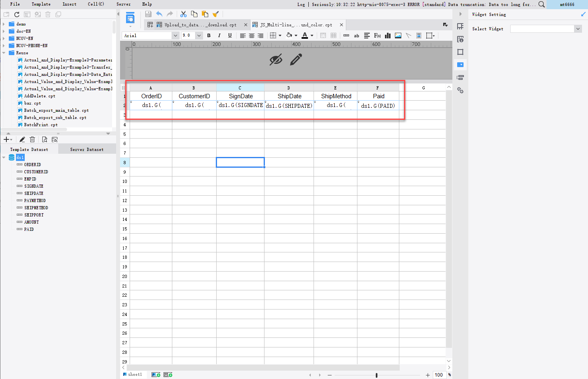The height and width of the screenshot is (379, 588).
Task: Insert a chart via the bar chart icon
Action: pyautogui.click(x=387, y=36)
